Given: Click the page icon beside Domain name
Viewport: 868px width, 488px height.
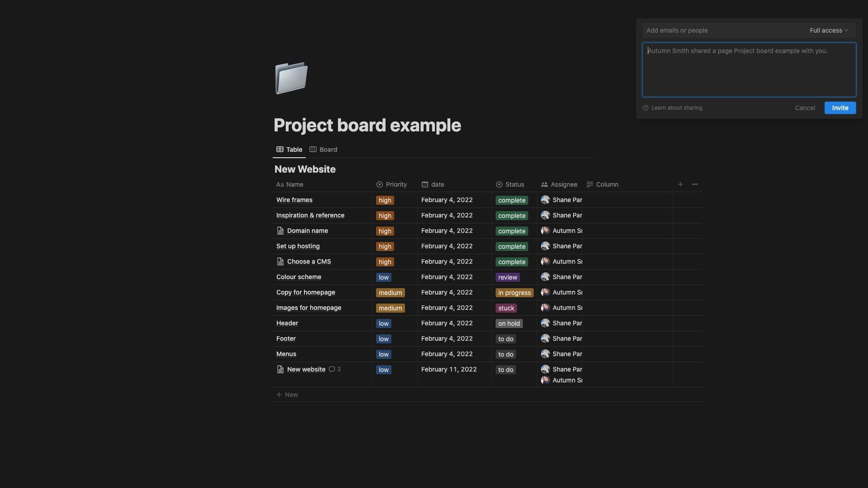Looking at the screenshot, I should coord(280,231).
